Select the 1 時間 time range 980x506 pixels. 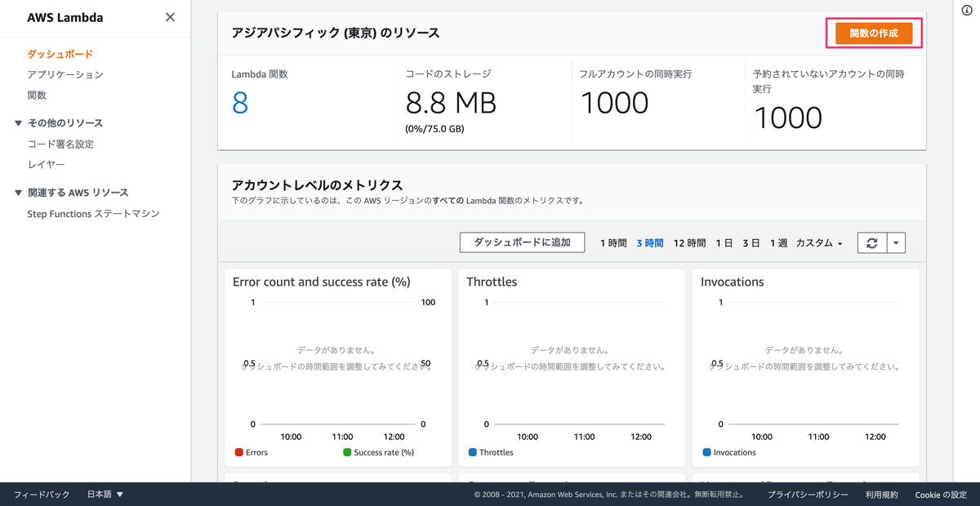pos(613,243)
